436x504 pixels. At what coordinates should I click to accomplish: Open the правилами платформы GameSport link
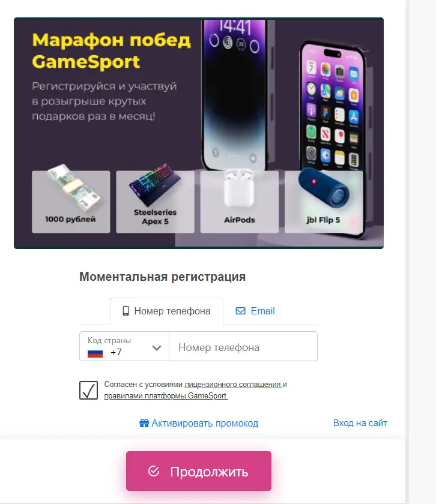(166, 395)
